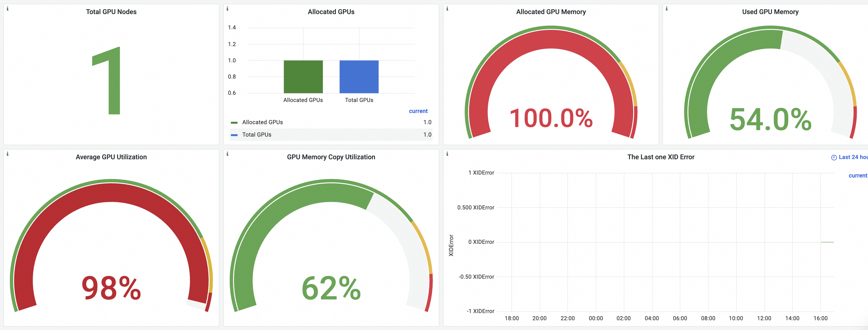
Task: Click info icon on Total GPU Nodes panel
Action: 7,9
